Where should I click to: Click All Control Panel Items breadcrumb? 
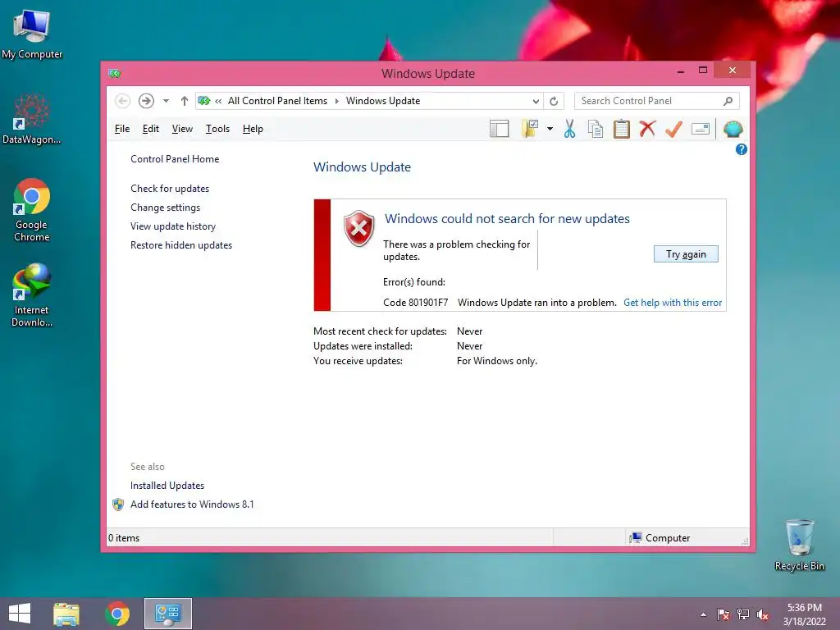pyautogui.click(x=277, y=101)
